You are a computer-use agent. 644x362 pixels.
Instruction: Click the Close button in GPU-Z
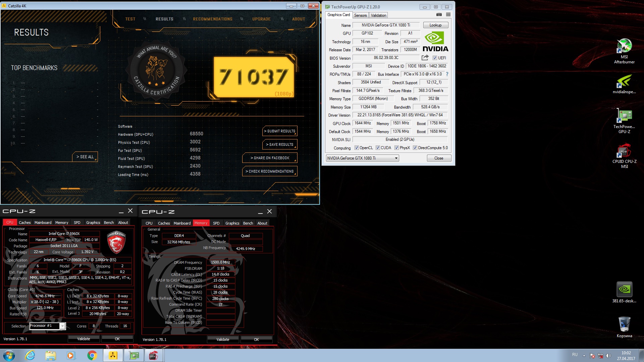point(439,158)
